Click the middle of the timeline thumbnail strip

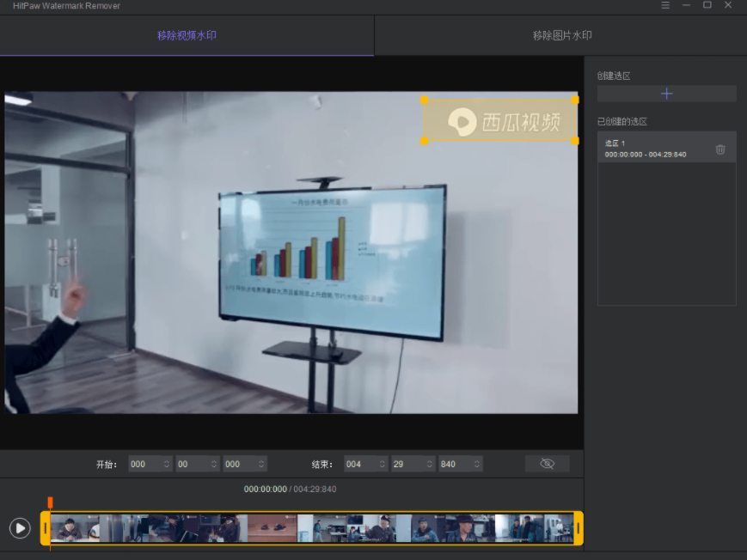click(x=312, y=528)
